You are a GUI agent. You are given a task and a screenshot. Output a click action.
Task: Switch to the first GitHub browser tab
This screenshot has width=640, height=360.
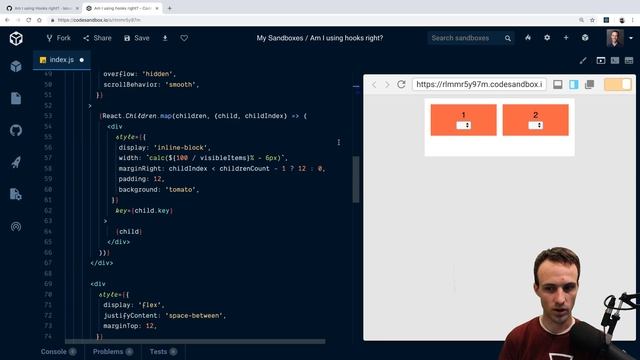coord(42,8)
